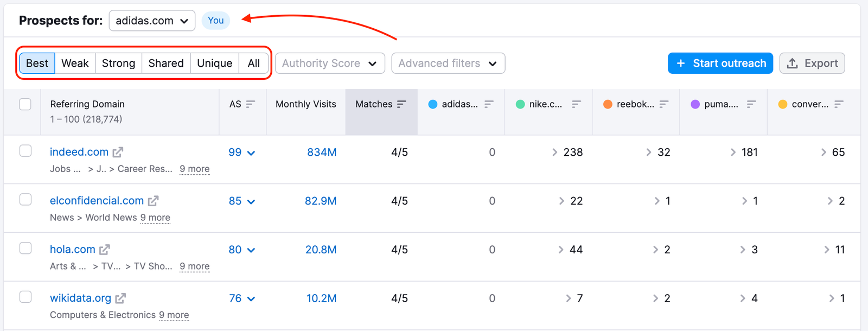
Task: Show 9 more categories for wikidata.org
Action: pyautogui.click(x=174, y=315)
